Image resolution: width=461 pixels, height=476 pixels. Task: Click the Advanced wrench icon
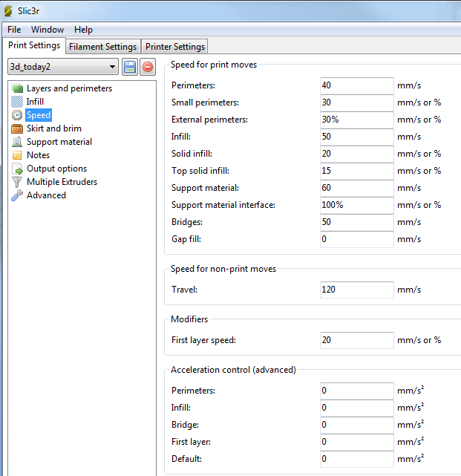pyautogui.click(x=17, y=195)
